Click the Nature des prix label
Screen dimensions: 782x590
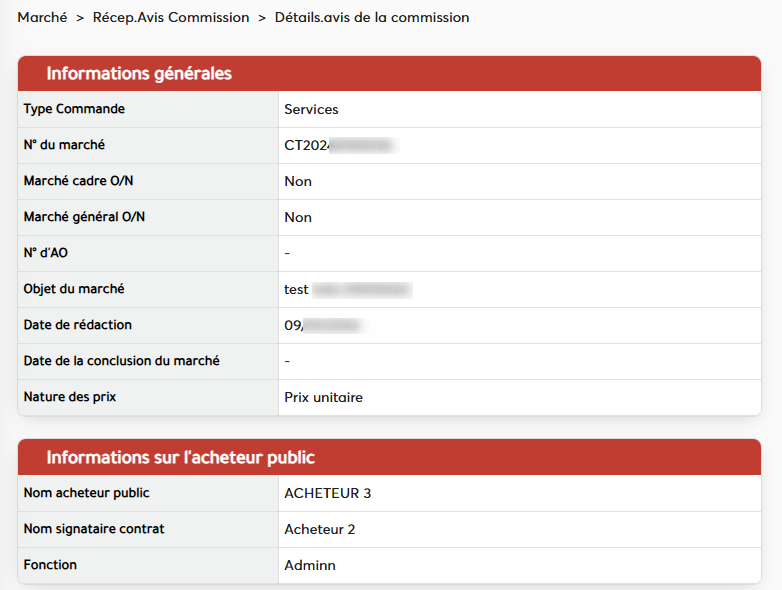pos(70,397)
